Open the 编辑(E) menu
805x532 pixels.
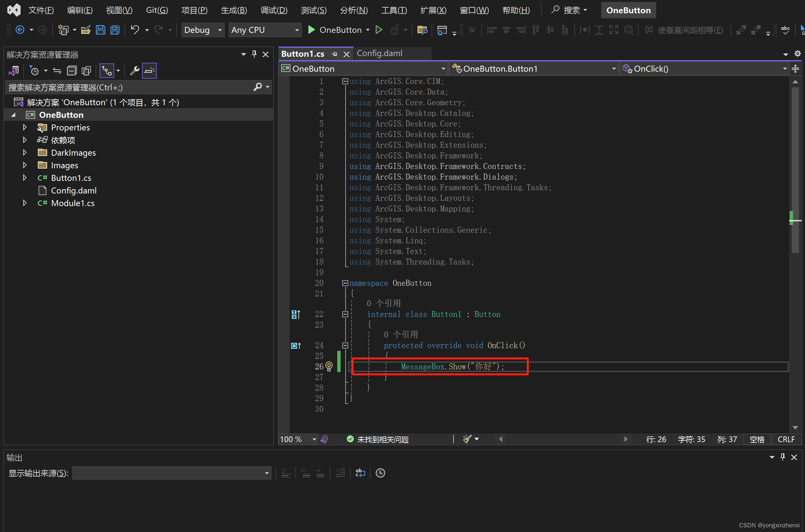[x=80, y=10]
